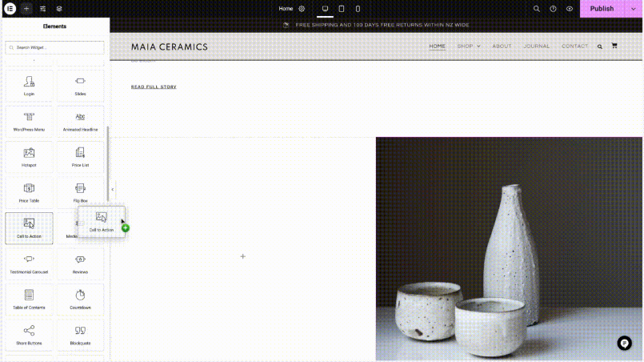Click the Home page title
Image resolution: width=644 pixels, height=362 pixels.
pyautogui.click(x=286, y=9)
